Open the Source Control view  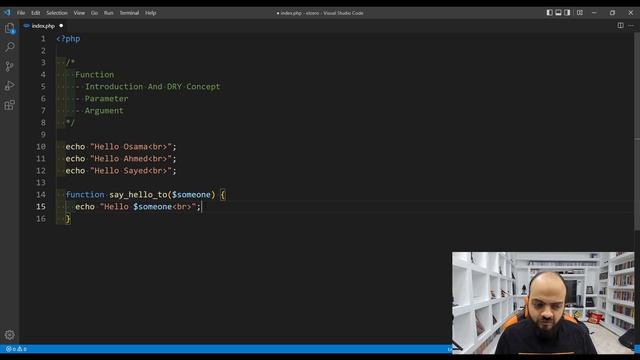[10, 66]
